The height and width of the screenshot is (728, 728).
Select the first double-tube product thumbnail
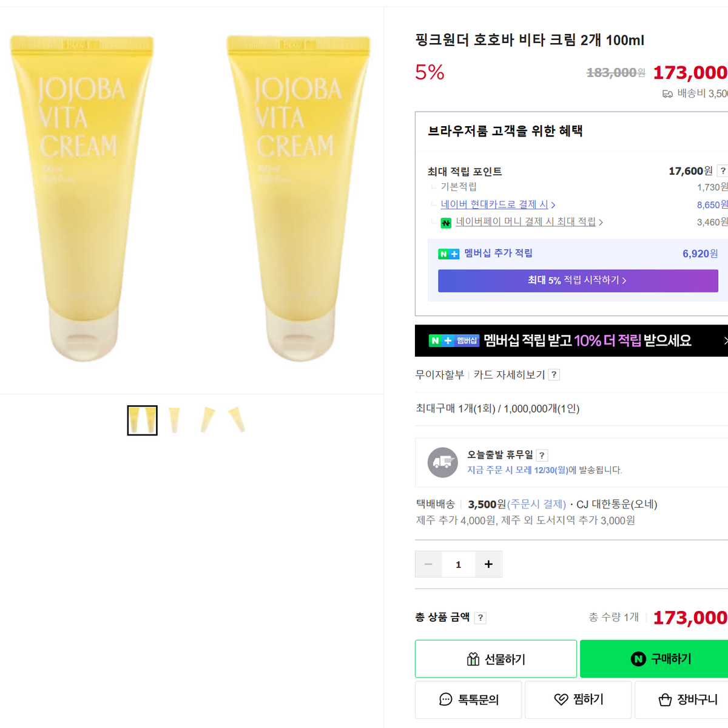[143, 420]
